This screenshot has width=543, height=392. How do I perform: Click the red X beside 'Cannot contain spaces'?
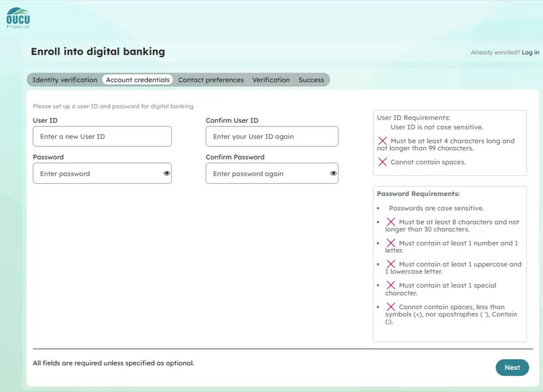(382, 162)
